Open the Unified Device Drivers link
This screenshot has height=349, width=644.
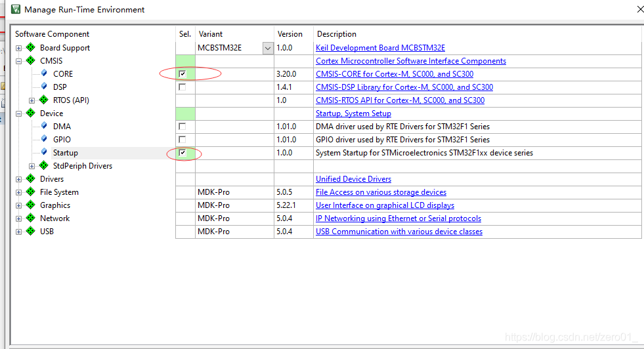click(x=353, y=179)
